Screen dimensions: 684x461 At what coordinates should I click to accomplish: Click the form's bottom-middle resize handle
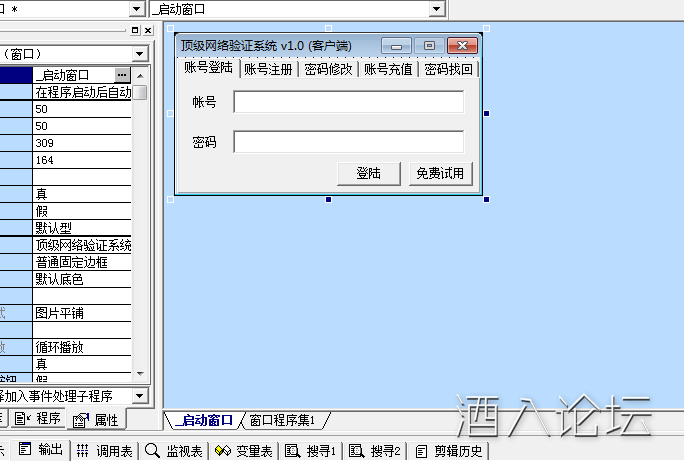pos(328,199)
